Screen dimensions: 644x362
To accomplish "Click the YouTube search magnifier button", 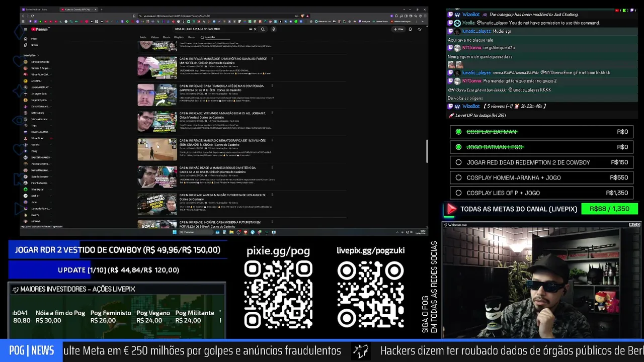I will click(x=263, y=29).
